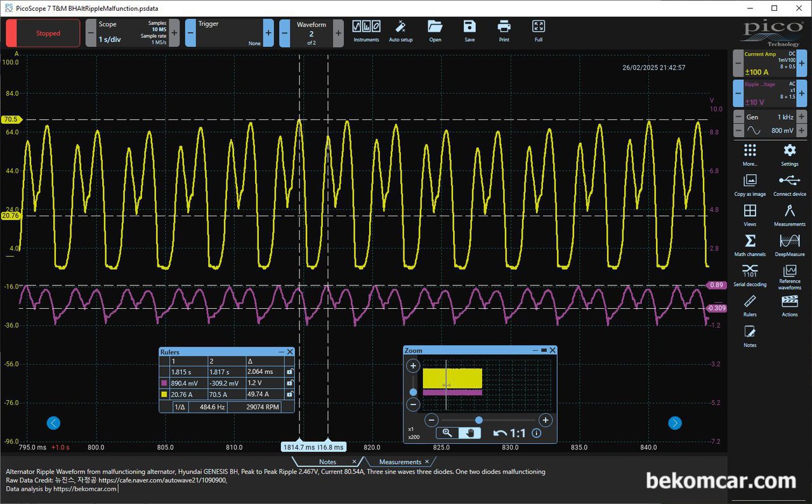
Task: Increase the Scope timebase
Action: click(x=174, y=33)
